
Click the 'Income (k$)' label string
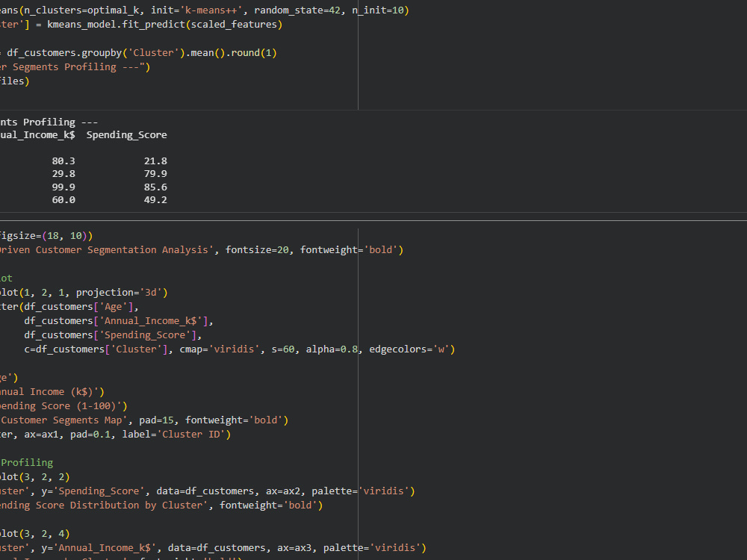click(x=64, y=392)
